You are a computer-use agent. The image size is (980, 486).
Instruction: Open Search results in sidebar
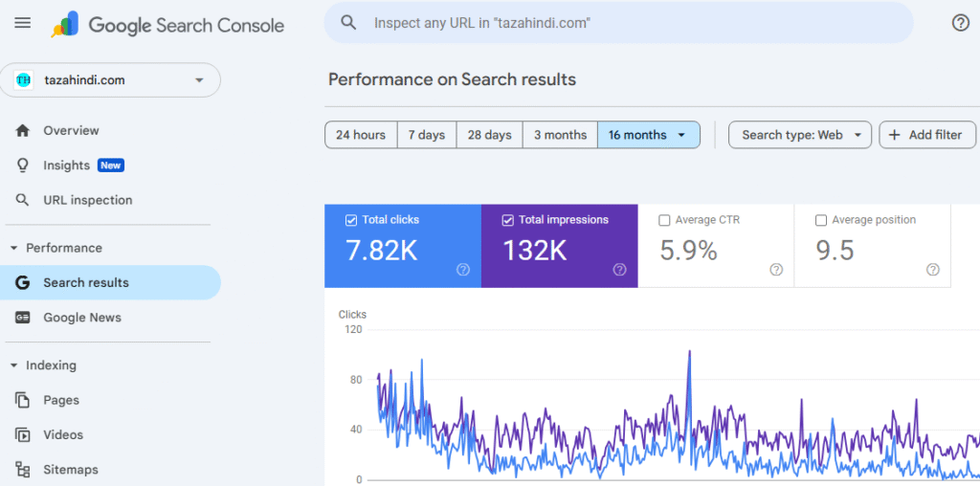(111, 283)
